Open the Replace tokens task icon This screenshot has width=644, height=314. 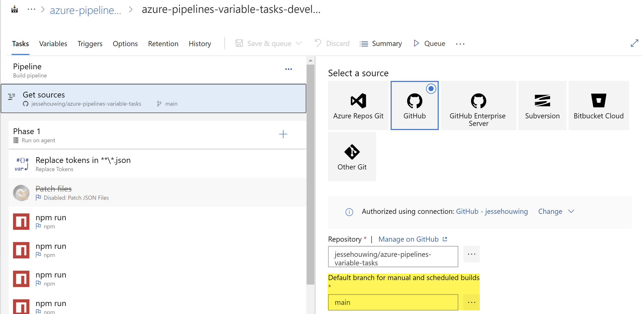coord(22,164)
